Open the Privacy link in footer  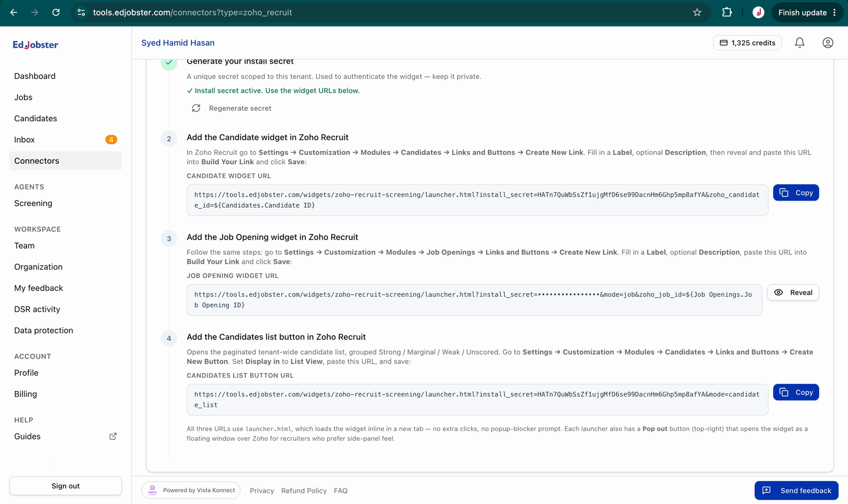[x=262, y=491]
